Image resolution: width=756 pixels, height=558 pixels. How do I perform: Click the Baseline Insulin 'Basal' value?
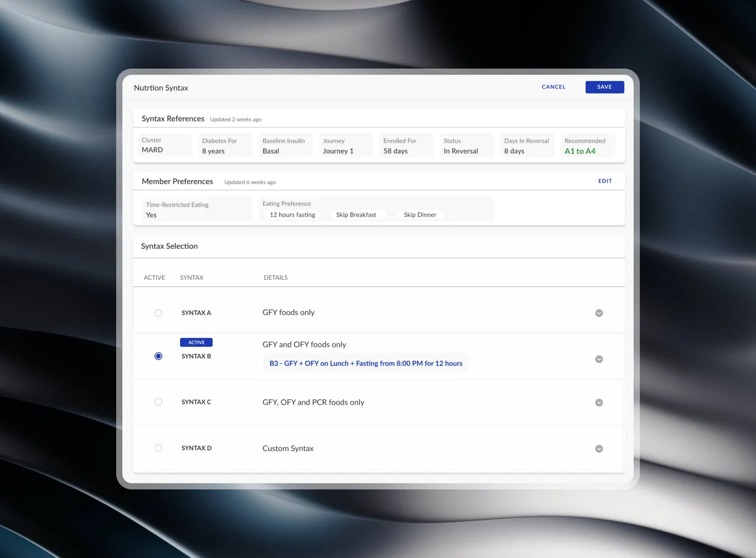pyautogui.click(x=271, y=151)
